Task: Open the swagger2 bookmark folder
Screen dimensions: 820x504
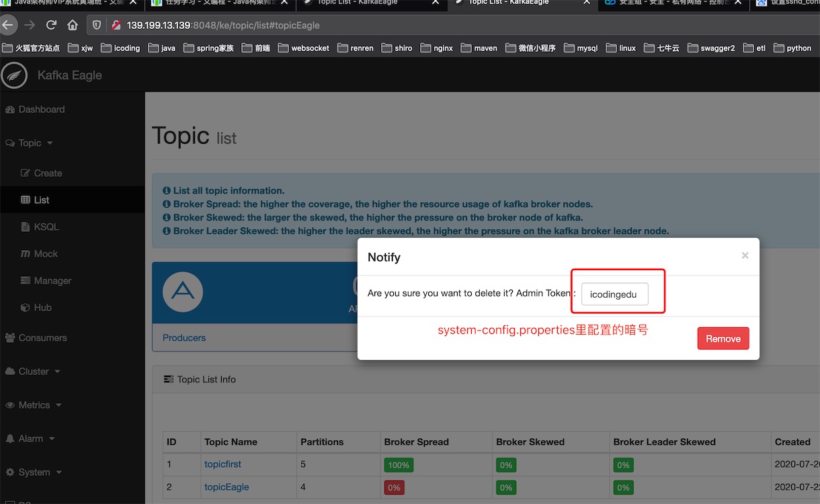Action: coord(710,48)
